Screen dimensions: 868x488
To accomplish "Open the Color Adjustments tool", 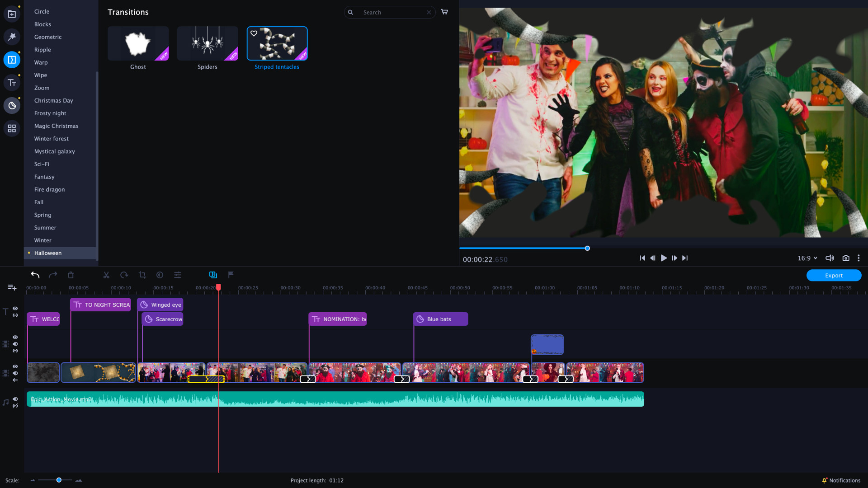I will (x=160, y=275).
